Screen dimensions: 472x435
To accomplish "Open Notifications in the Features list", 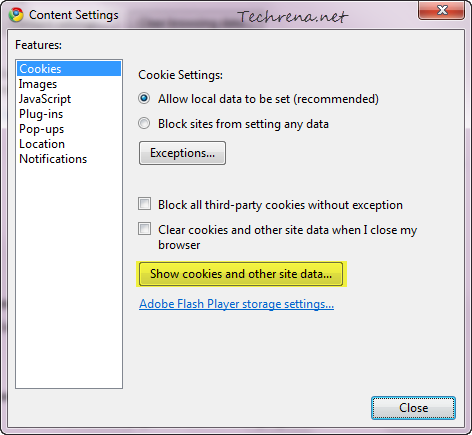I will pyautogui.click(x=53, y=159).
